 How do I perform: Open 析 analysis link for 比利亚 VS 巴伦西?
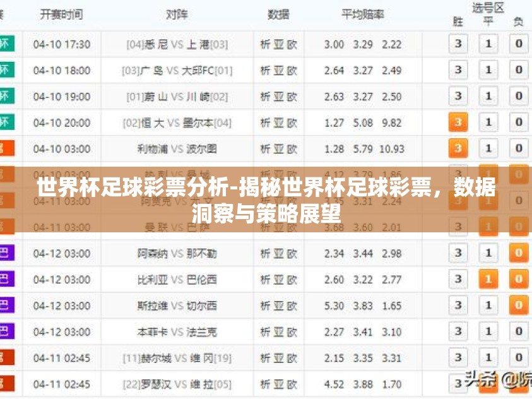pos(265,280)
